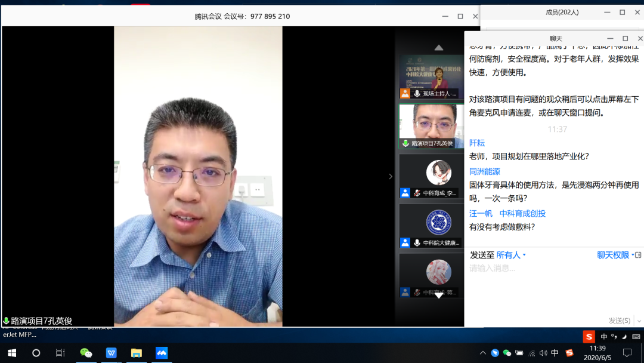Image resolution: width=644 pixels, height=363 pixels.
Task: Open WeChat from the taskbar
Action: point(86,353)
